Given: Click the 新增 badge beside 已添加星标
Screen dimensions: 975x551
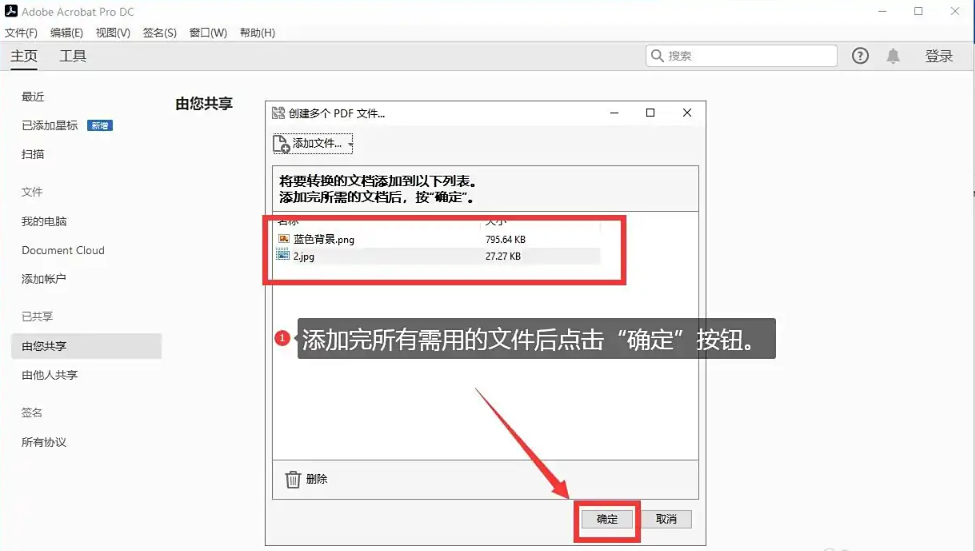Looking at the screenshot, I should pos(99,126).
